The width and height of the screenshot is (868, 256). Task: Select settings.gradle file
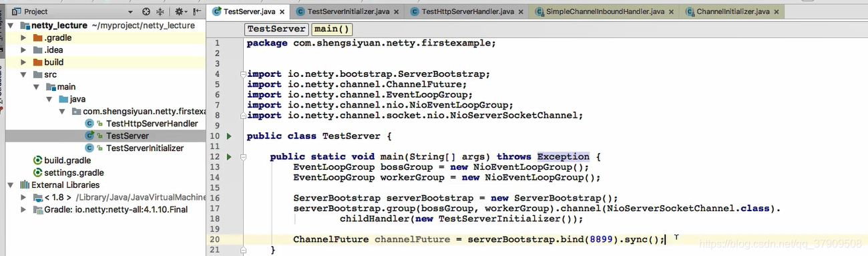point(73,172)
